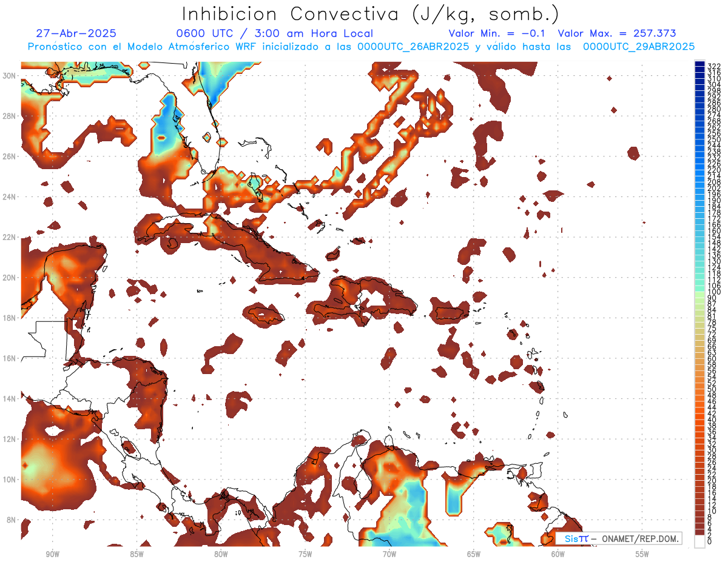This screenshot has height=562, width=728.
Task: Click the 10N latitude label
Action: [x=10, y=480]
